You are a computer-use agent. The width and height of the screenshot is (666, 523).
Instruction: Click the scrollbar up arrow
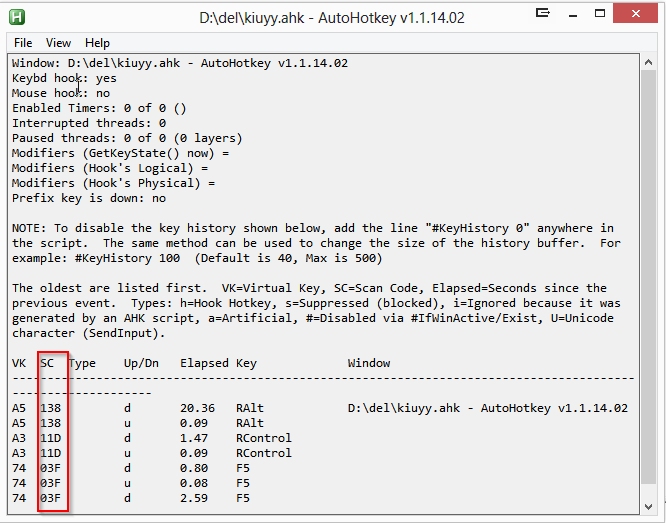(x=648, y=62)
